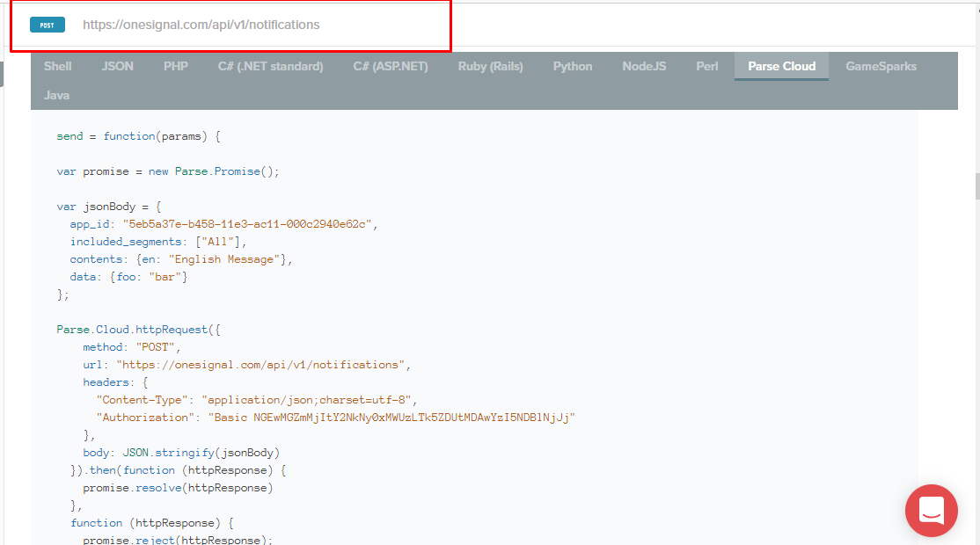980x545 pixels.
Task: Click the url string inside the code
Action: 260,365
